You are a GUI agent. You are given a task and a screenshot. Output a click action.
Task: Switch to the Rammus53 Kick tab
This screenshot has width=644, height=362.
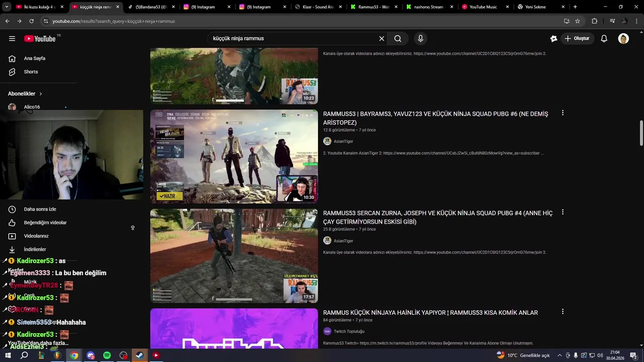click(x=373, y=7)
